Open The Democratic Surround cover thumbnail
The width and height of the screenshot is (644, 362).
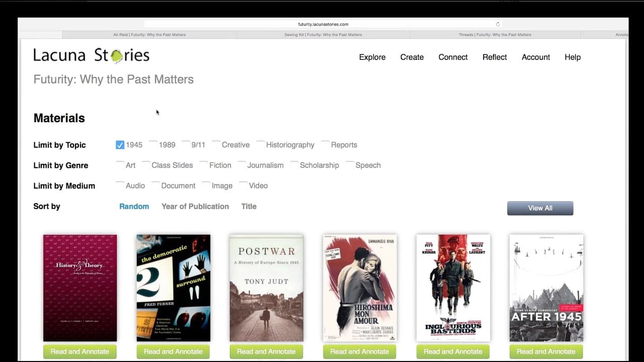point(173,288)
